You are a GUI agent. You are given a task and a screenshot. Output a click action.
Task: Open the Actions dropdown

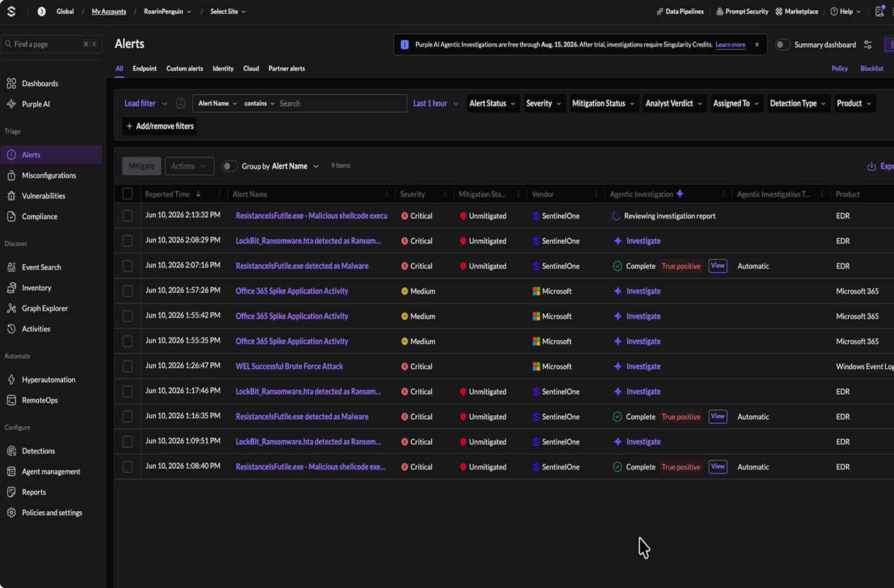click(189, 166)
